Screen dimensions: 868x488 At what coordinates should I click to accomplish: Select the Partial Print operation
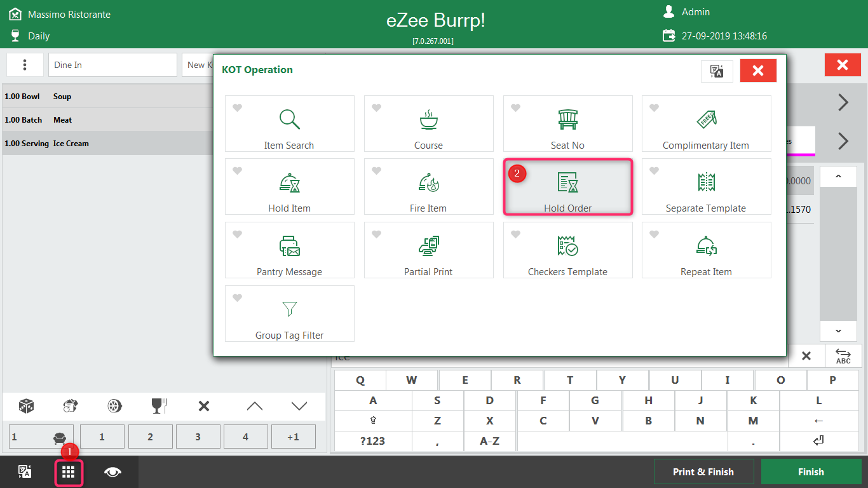(428, 250)
